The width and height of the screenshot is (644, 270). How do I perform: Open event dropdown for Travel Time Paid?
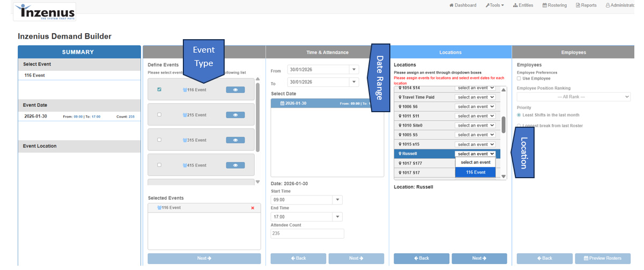click(475, 97)
